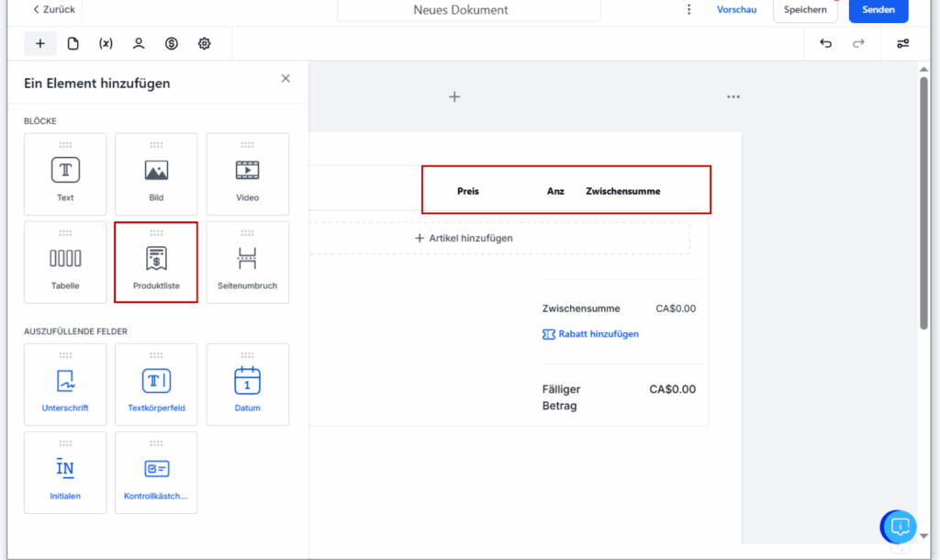Viewport: 940px width, 560px height.
Task: Open the adjustments sliders icon
Action: pos(903,43)
